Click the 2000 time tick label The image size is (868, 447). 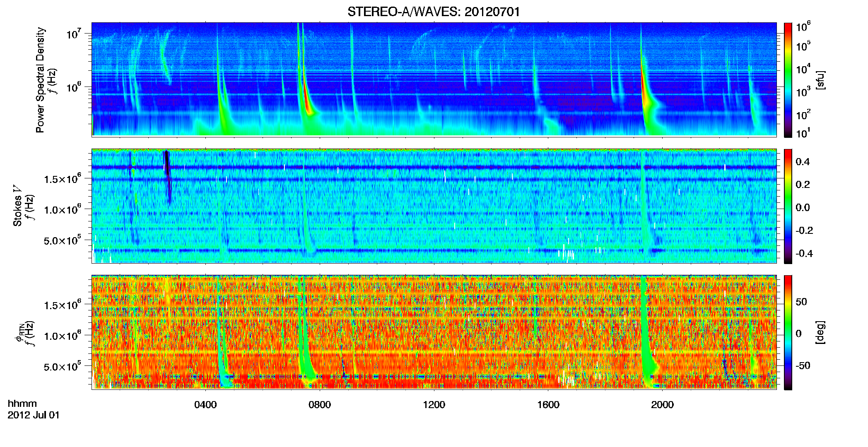click(663, 404)
